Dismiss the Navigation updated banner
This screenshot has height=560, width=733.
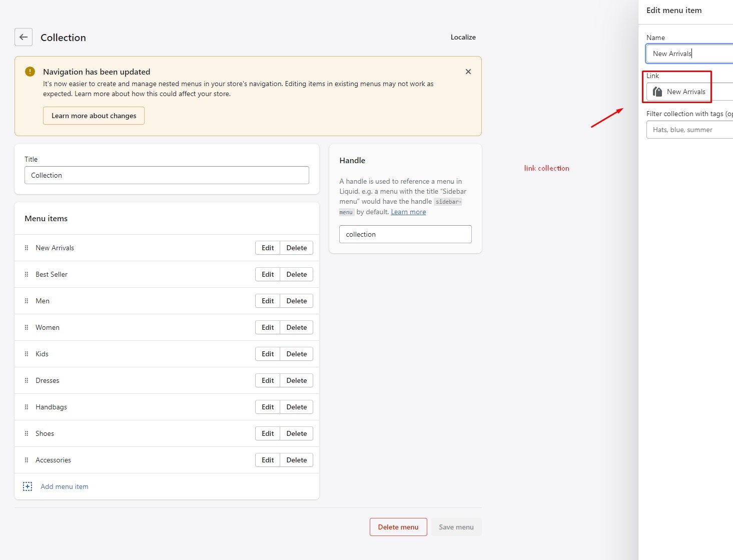468,72
